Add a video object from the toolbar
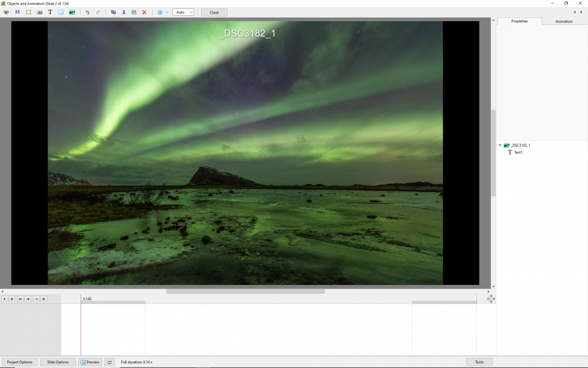 [x=6, y=12]
